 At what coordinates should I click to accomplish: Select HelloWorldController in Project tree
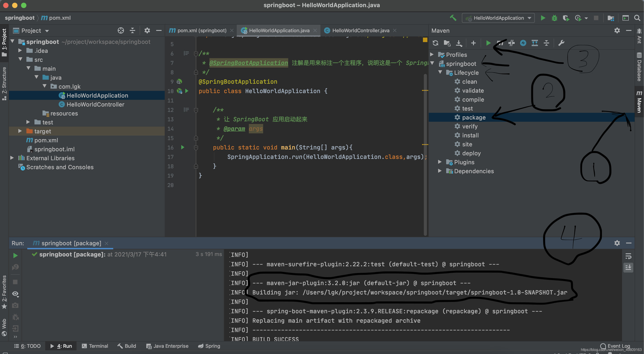(x=95, y=104)
